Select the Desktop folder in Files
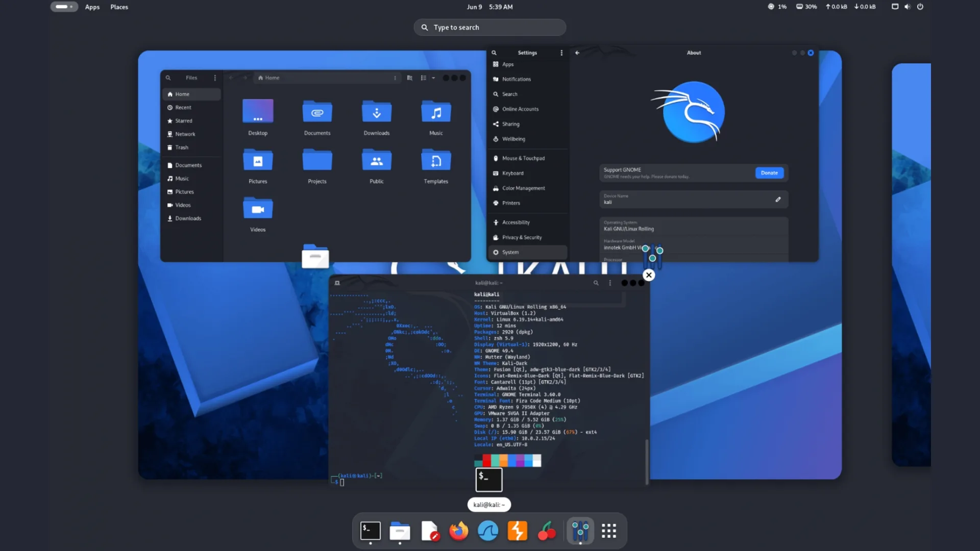980x551 pixels. coord(258,117)
